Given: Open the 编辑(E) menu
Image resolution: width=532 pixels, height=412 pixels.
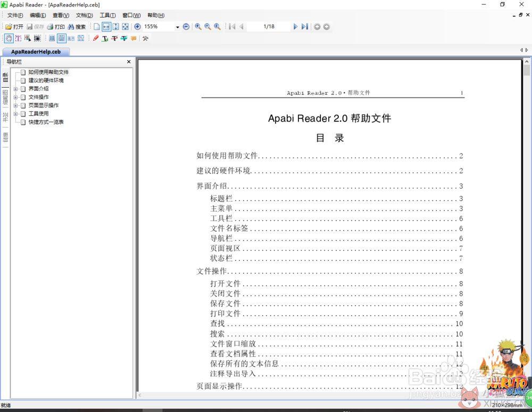Looking at the screenshot, I should click(38, 15).
